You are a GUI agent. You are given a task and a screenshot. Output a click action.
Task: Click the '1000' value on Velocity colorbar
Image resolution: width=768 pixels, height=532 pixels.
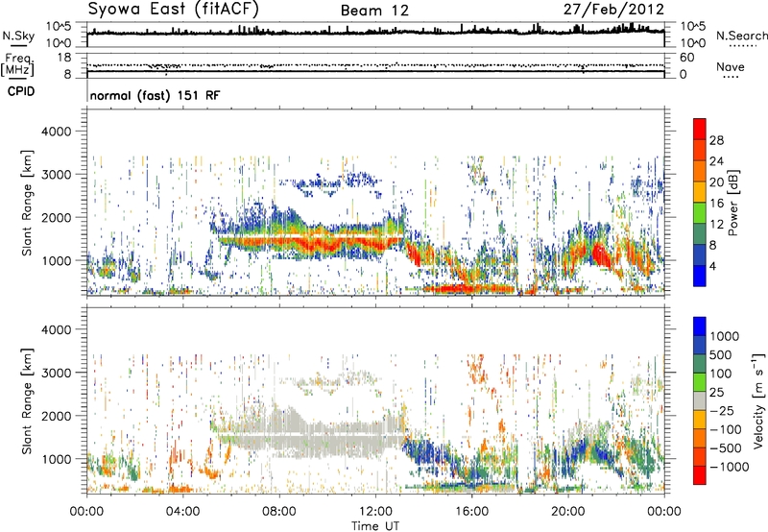pos(725,336)
